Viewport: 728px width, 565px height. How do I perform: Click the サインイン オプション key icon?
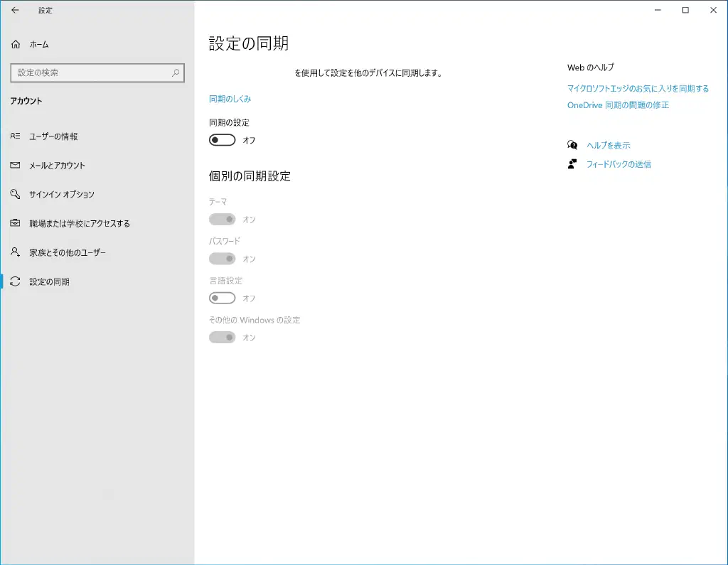click(x=15, y=195)
